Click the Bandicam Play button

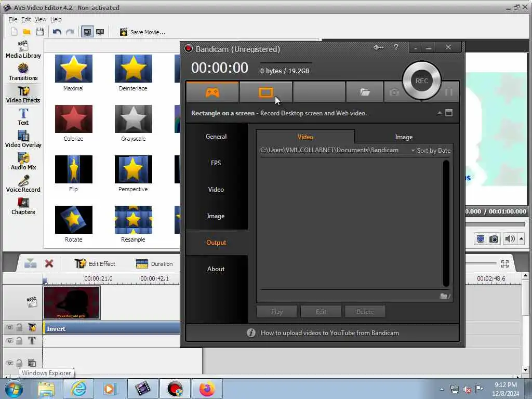(x=277, y=312)
